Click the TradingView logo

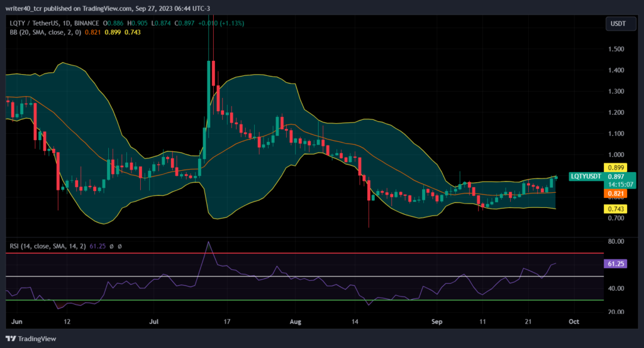coord(31,339)
